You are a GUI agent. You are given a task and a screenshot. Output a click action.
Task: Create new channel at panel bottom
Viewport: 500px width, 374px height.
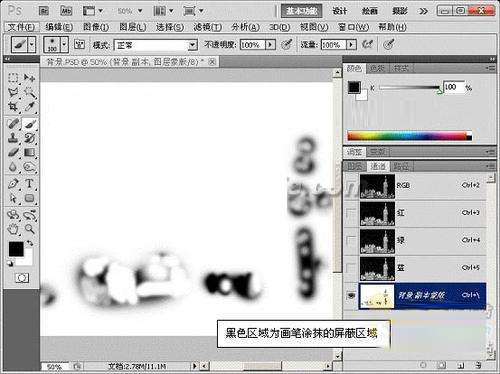point(461,365)
